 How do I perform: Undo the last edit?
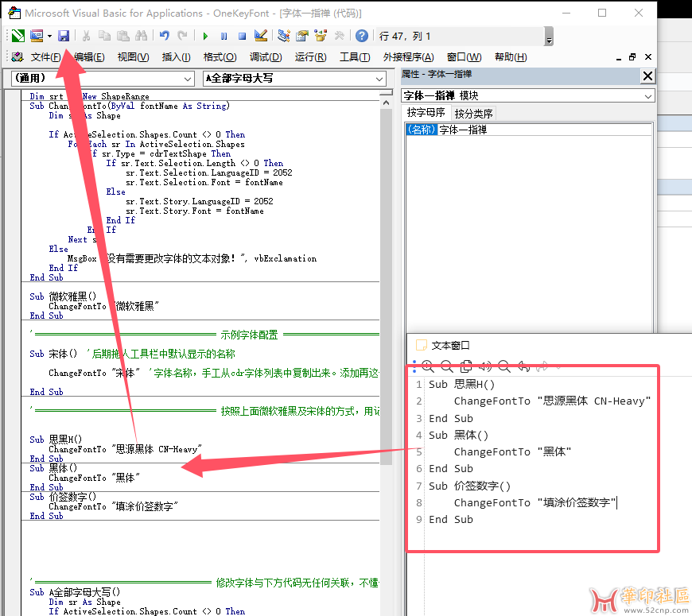click(x=165, y=36)
